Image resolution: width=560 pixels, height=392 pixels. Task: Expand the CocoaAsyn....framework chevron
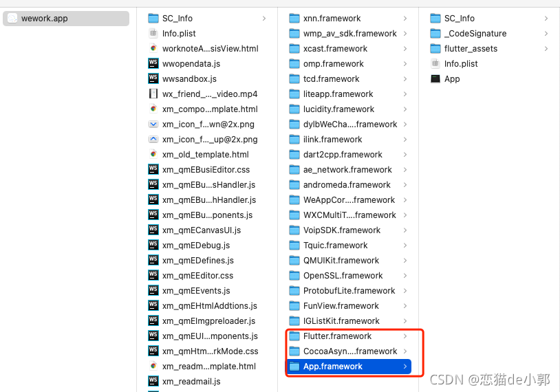[405, 351]
